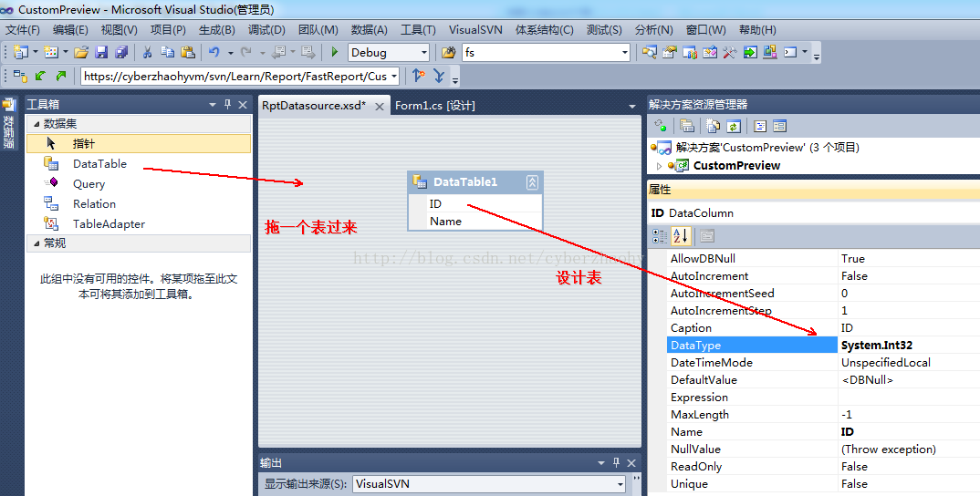Click the SVN commit green arrow icon

pos(60,76)
